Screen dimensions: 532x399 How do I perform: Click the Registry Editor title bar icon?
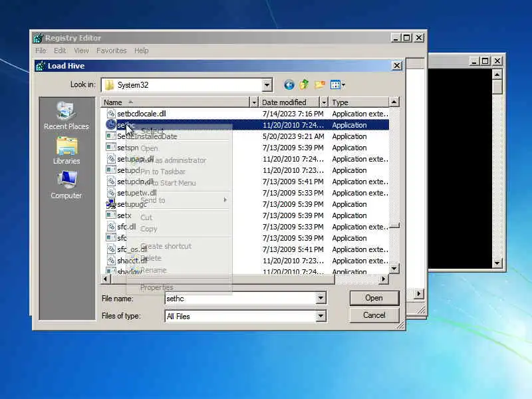[x=38, y=38]
